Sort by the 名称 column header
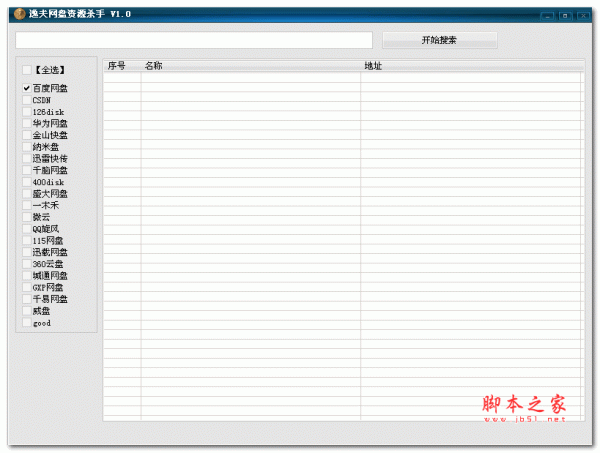The image size is (600, 453). (251, 66)
